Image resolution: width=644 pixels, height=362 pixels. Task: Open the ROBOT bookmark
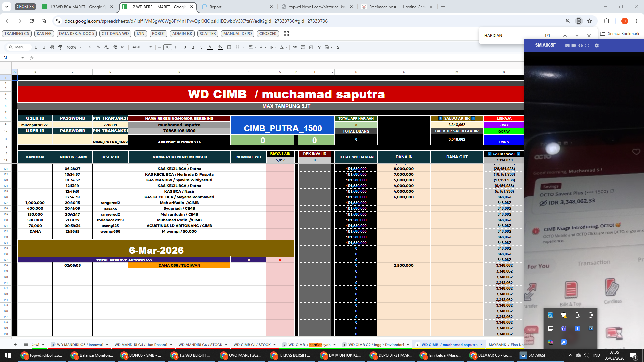point(158,34)
